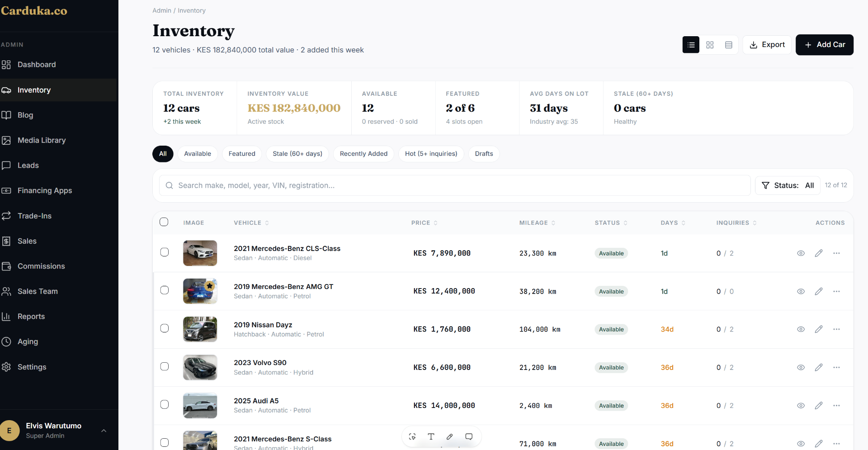
Task: Select the Drafts filter tab
Action: (x=484, y=154)
